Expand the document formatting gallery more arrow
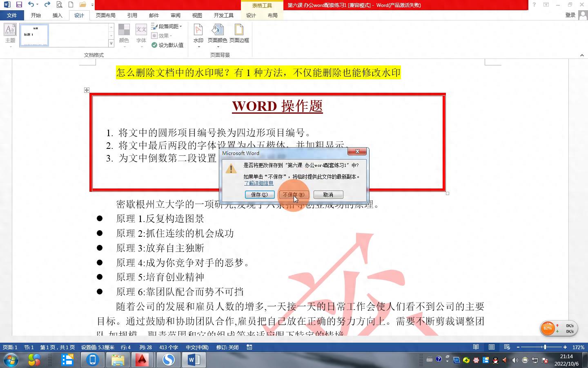The width and height of the screenshot is (588, 368). tap(111, 43)
